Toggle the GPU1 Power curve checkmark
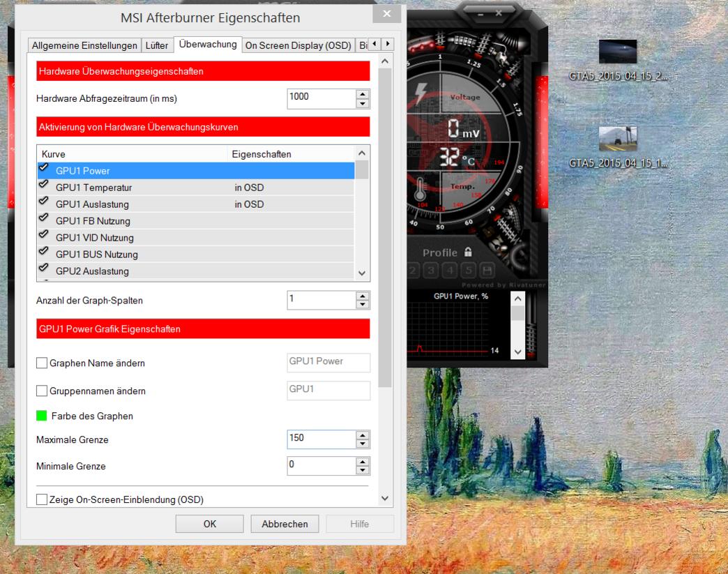 44,167
